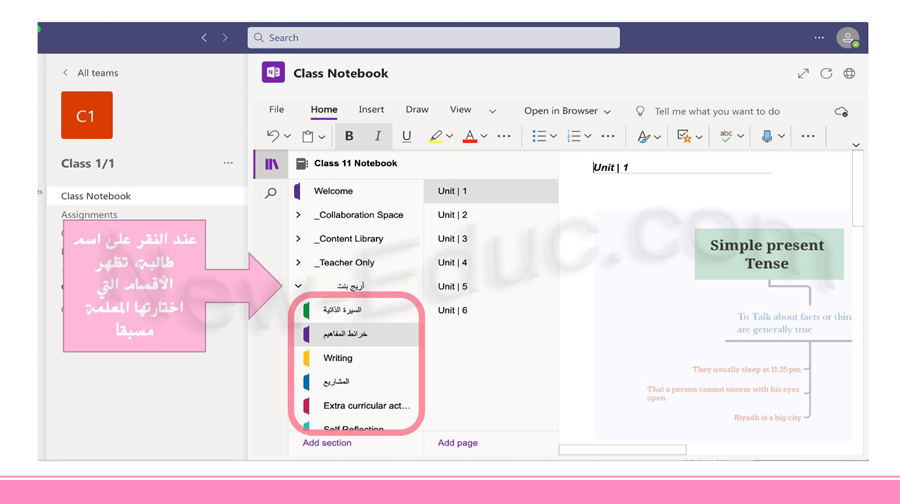Click the To Do tag icon
900x504 pixels.
684,136
